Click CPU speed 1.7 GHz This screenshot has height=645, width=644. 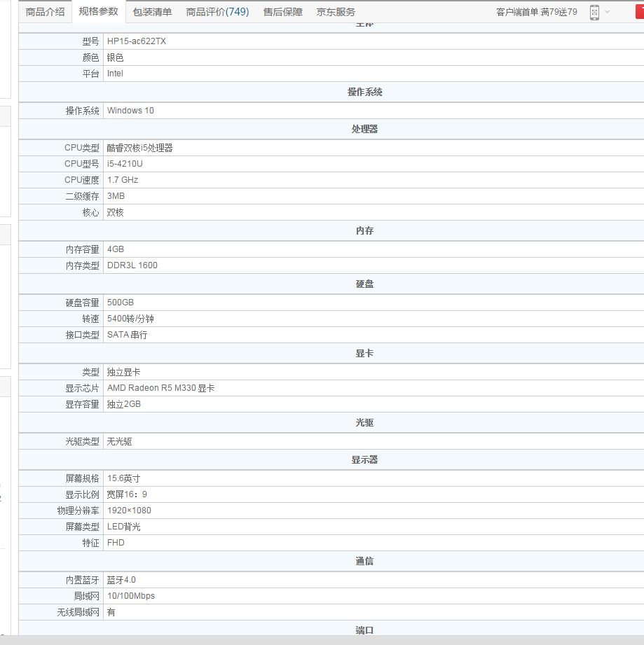pos(123,180)
